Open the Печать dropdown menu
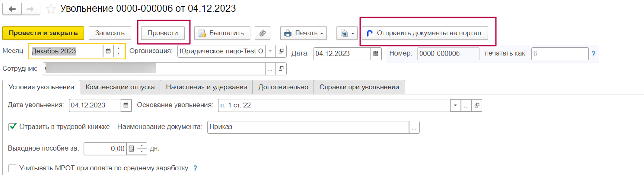 (x=304, y=33)
